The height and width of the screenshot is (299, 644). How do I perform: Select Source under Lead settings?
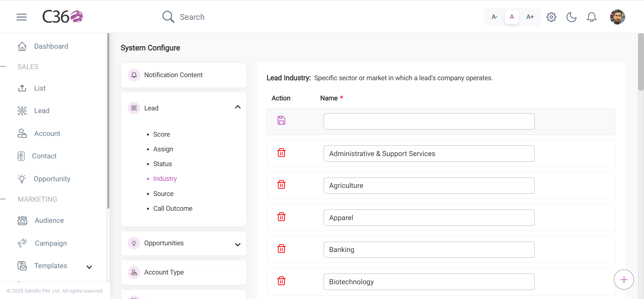[163, 194]
